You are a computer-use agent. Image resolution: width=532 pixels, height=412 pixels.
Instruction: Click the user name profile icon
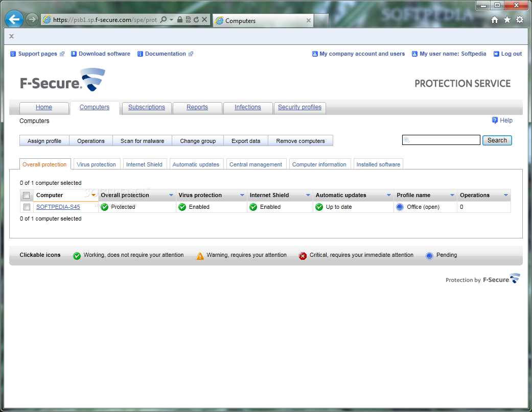click(414, 54)
